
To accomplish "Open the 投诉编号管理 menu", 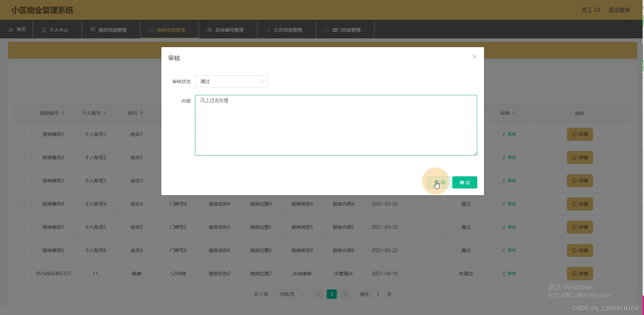I will coord(228,30).
